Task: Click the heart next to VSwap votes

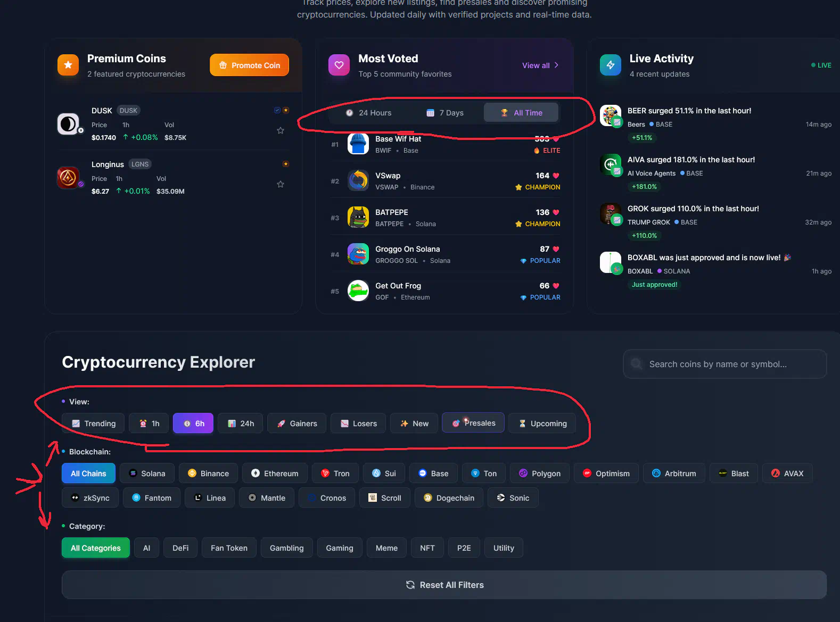Action: 556,176
